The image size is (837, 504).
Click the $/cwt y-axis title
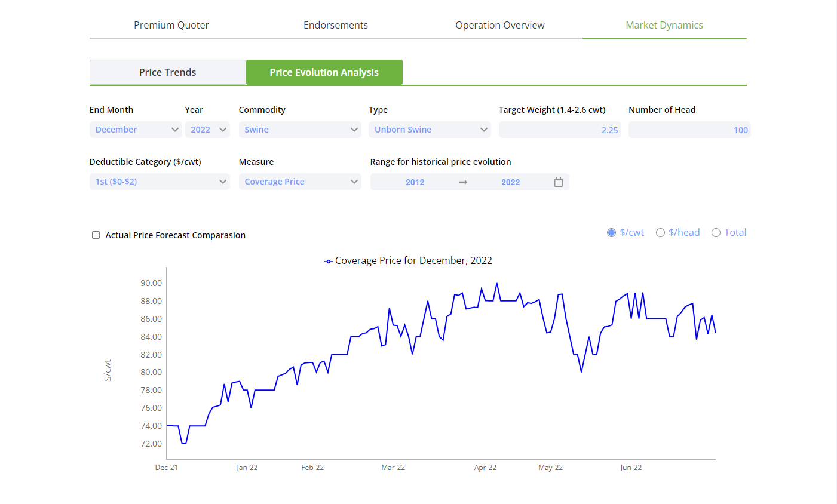pos(108,370)
